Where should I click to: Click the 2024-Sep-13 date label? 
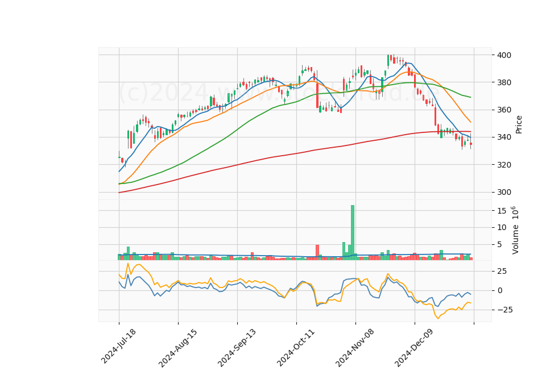tap(237, 348)
